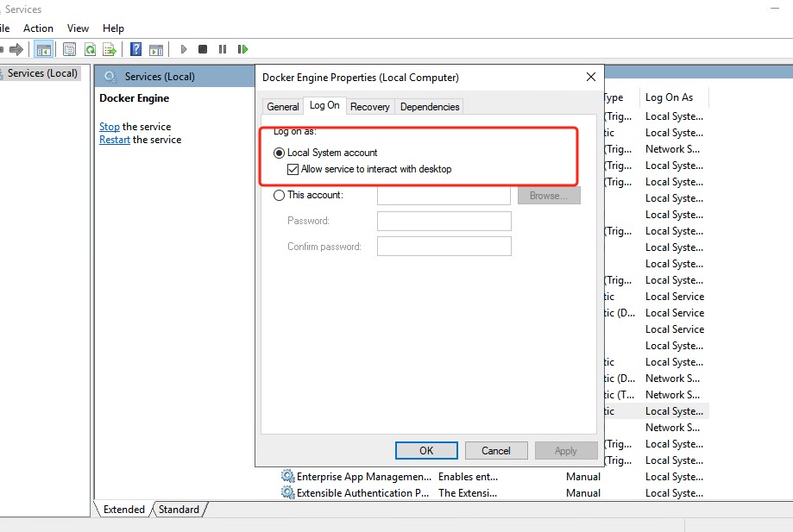
Task: Switch to the Extended view tab
Action: (124, 510)
